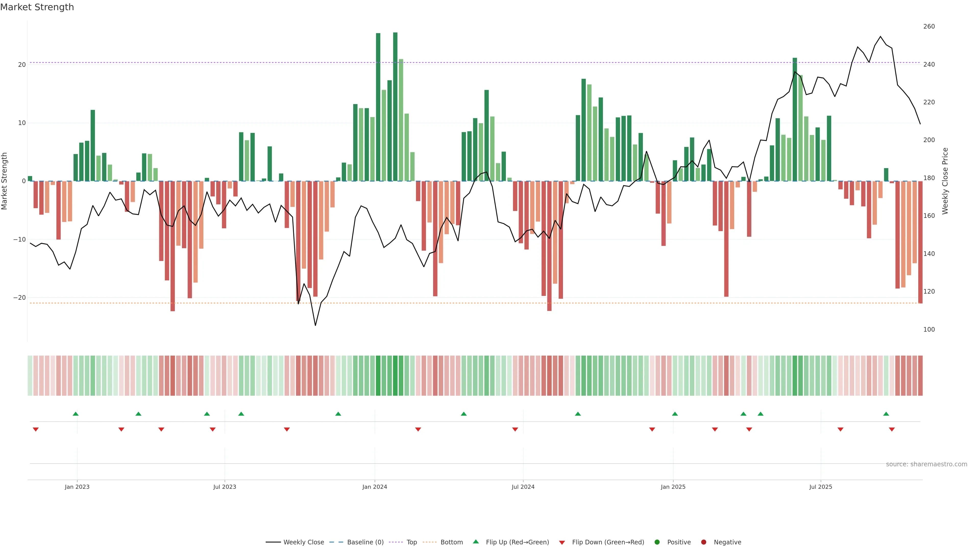This screenshot has width=980, height=551.
Task: Click the Weekly Close Price axis title
Action: coord(945,181)
